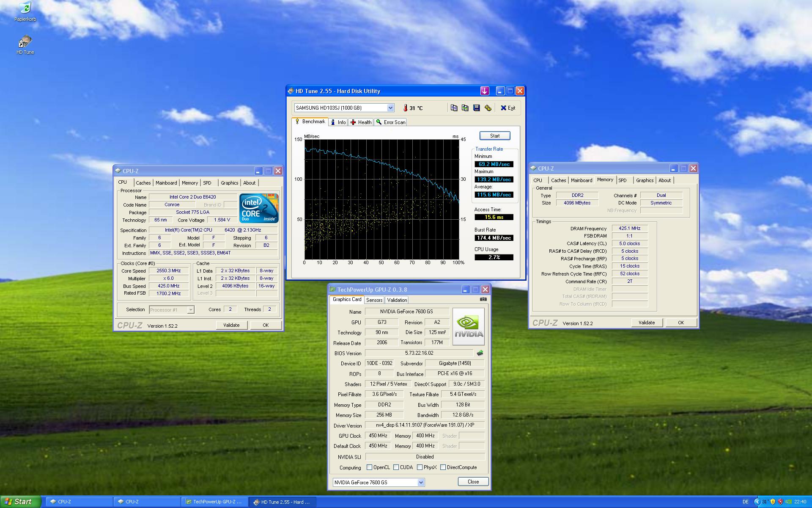This screenshot has width=812, height=508.
Task: Click HD Tune 31° temperature tray icon
Action: tap(765, 502)
